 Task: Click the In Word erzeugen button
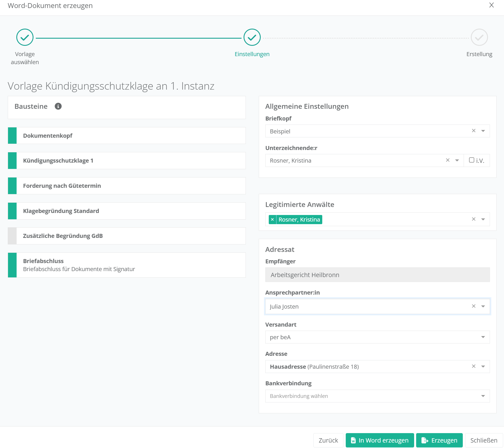[380, 440]
